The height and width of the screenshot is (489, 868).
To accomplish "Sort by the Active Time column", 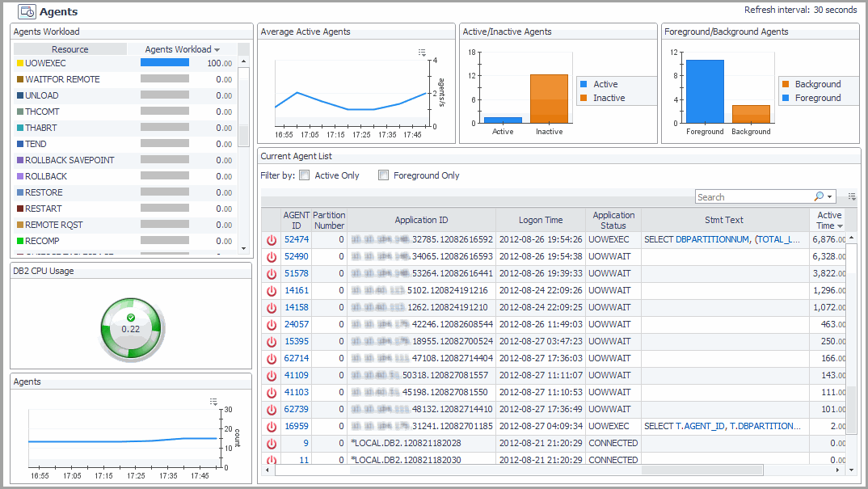I will 828,221.
